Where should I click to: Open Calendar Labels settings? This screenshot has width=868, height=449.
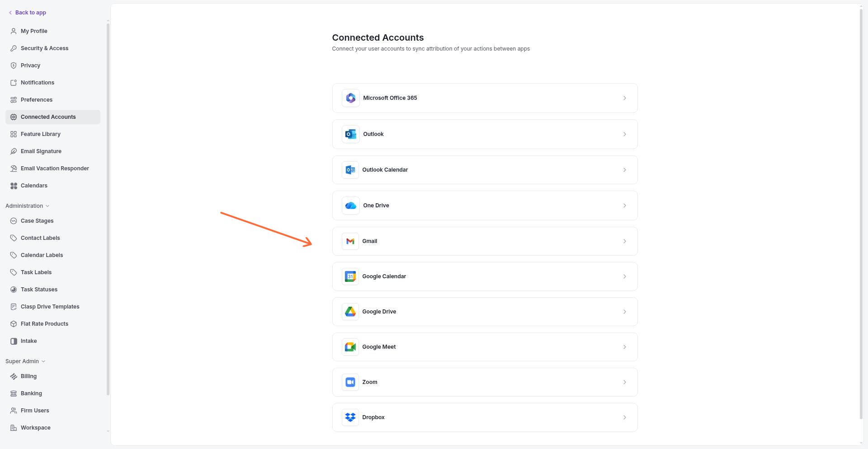pos(53,255)
